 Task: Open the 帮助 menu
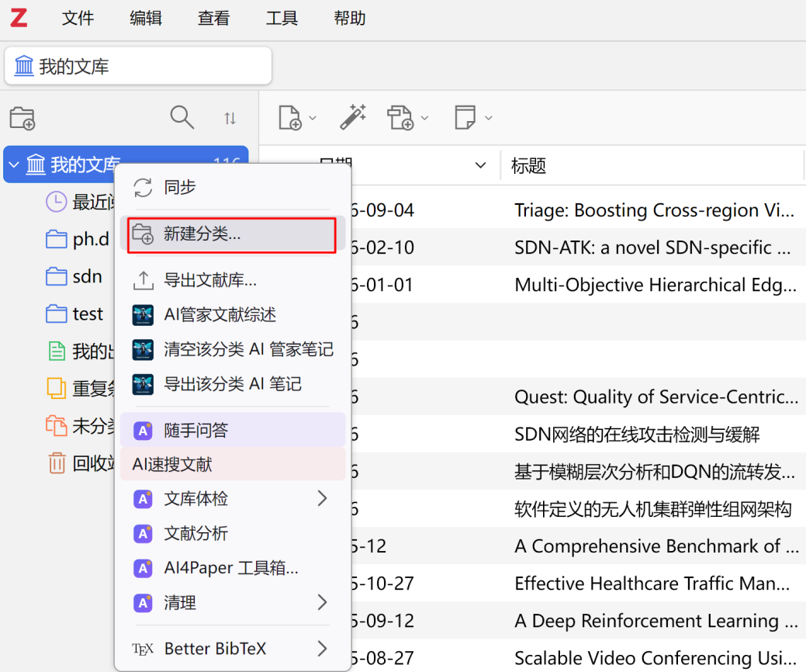350,19
